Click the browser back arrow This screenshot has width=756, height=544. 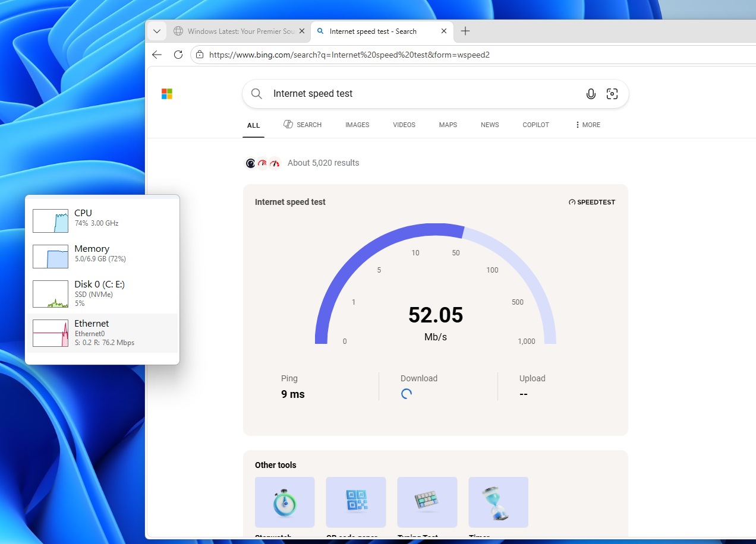[156, 54]
